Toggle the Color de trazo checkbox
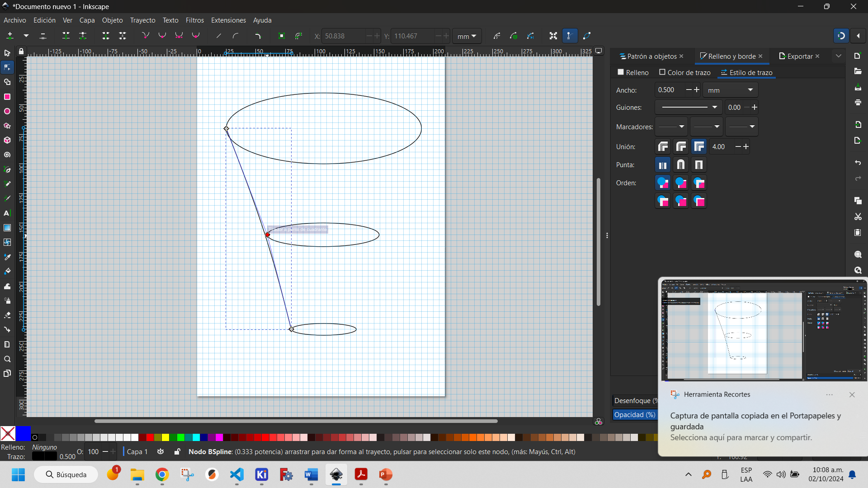868x488 pixels. click(x=662, y=72)
